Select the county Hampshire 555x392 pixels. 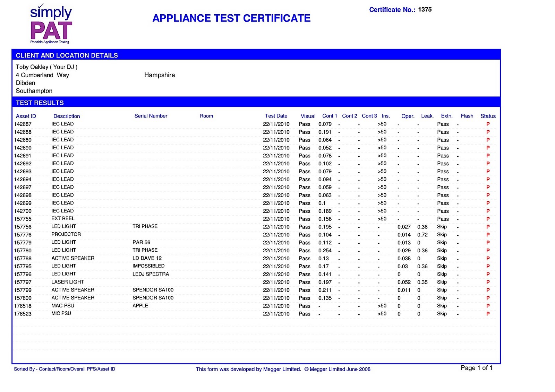[160, 75]
